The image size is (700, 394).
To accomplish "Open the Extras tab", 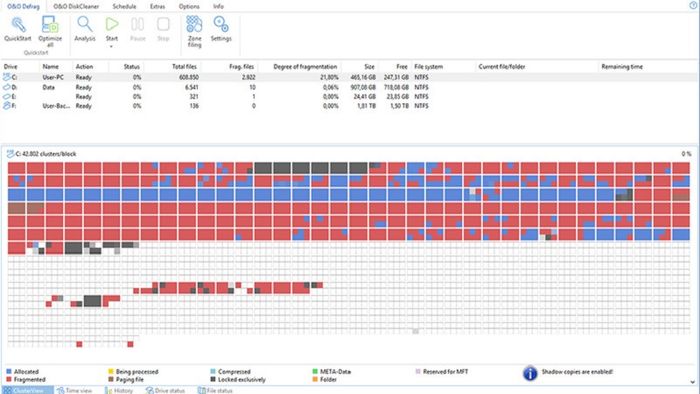I will click(x=157, y=6).
